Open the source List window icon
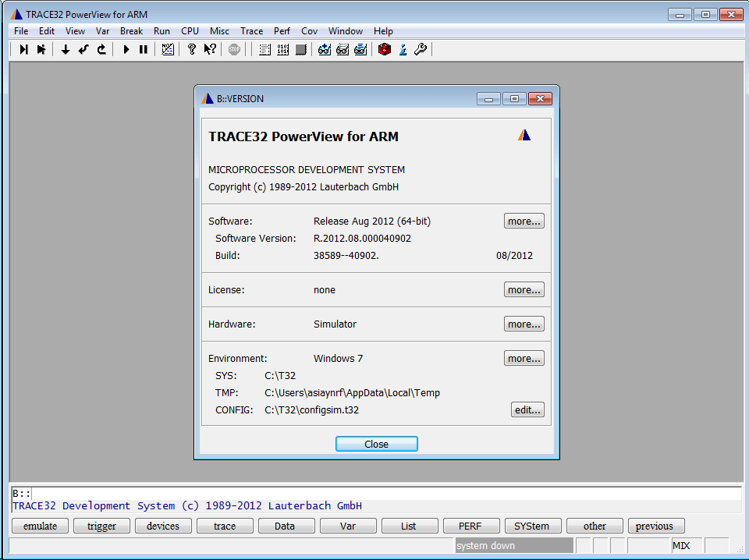Screen dimensions: 749x560 (264, 49)
